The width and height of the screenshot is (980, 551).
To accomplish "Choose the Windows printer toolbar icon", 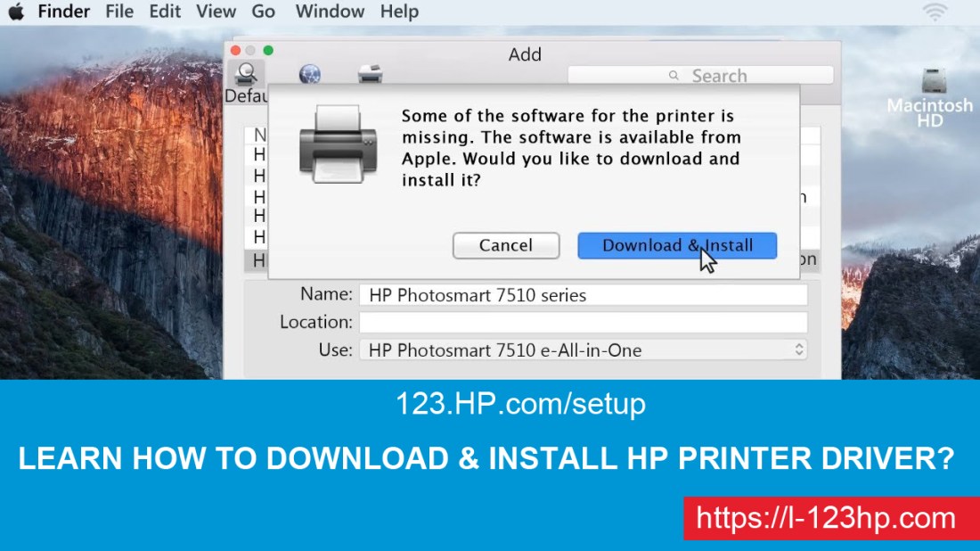I will (x=370, y=75).
